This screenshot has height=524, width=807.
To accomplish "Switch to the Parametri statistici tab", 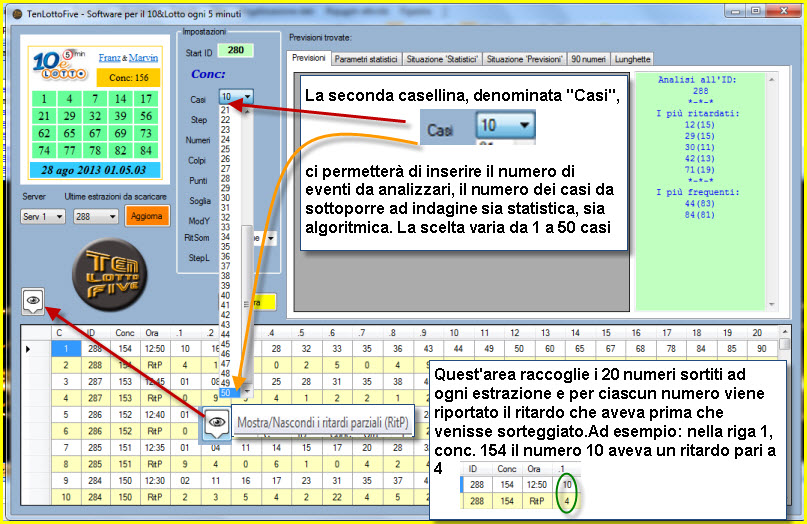I will click(366, 59).
